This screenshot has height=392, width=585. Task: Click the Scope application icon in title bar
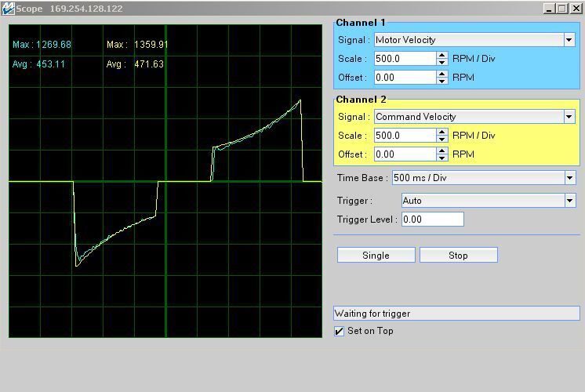click(8, 8)
